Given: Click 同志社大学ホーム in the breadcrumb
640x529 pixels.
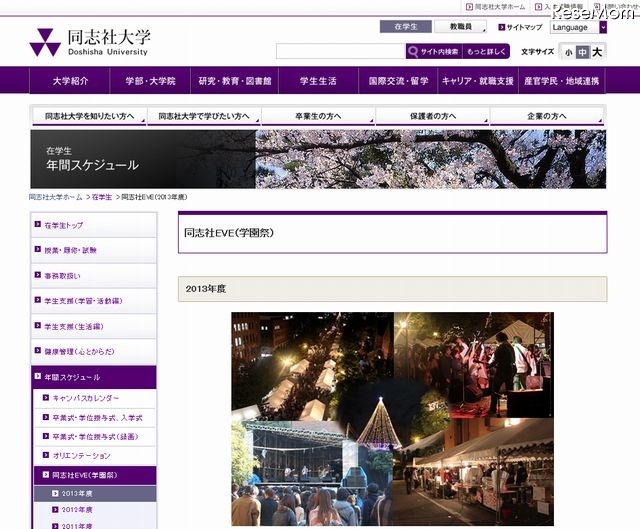Looking at the screenshot, I should click(56, 197).
